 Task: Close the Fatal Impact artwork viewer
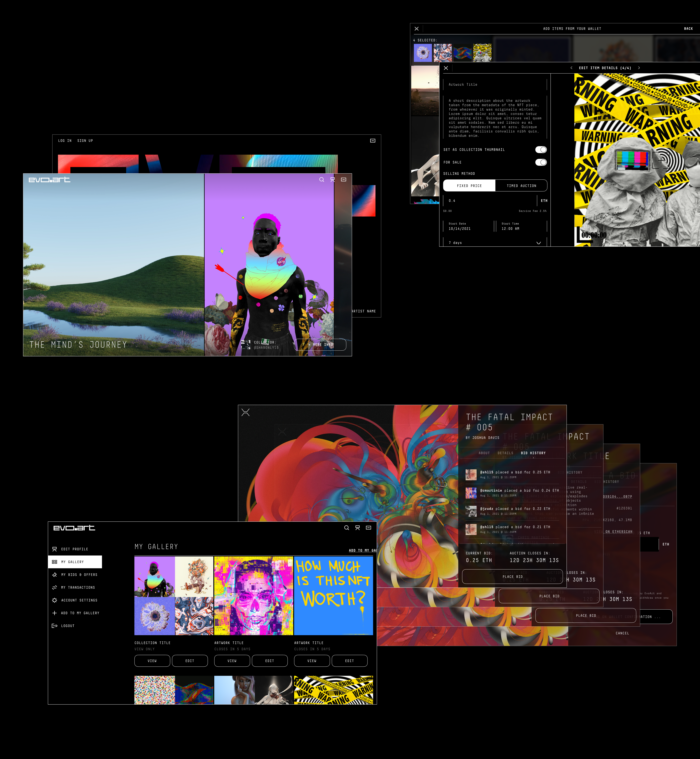click(x=245, y=412)
